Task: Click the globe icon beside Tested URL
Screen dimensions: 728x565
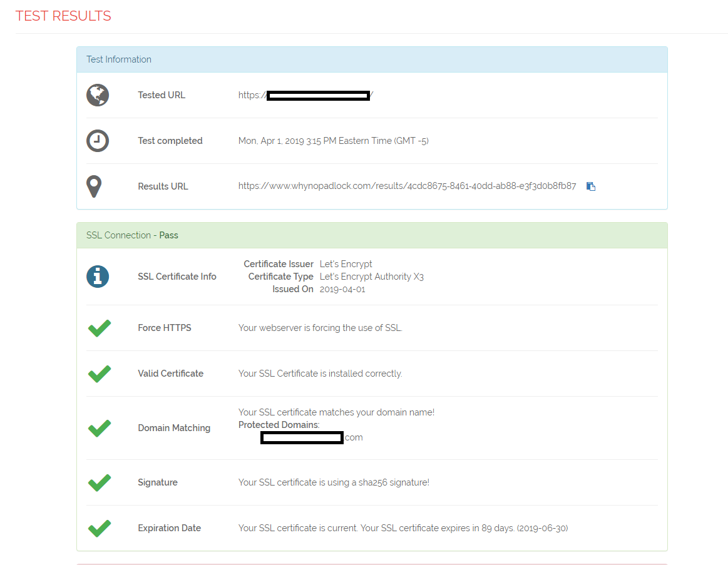Action: (98, 95)
